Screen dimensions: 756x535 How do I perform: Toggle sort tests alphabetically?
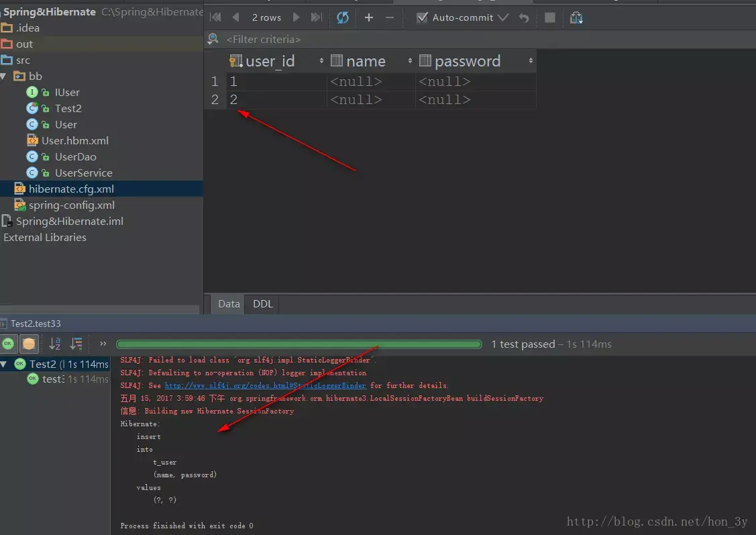point(55,344)
